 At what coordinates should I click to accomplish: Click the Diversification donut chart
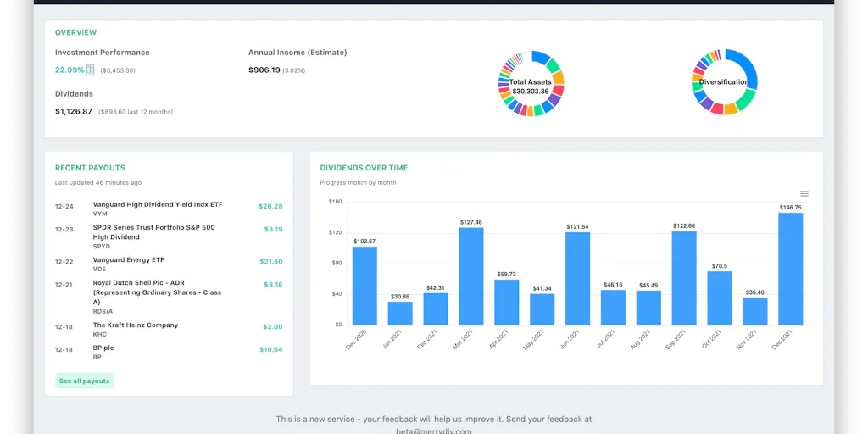(x=724, y=82)
